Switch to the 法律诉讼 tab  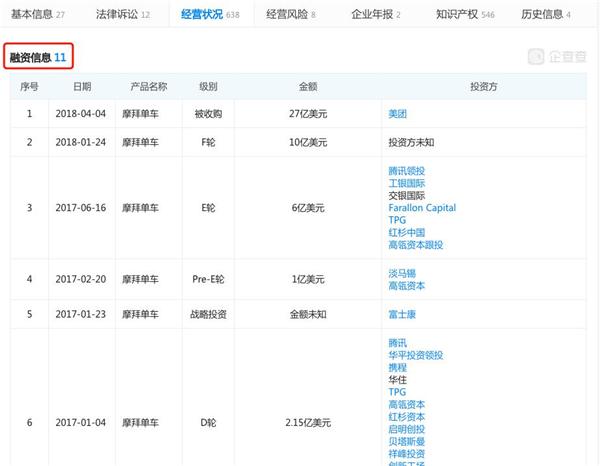[123, 15]
